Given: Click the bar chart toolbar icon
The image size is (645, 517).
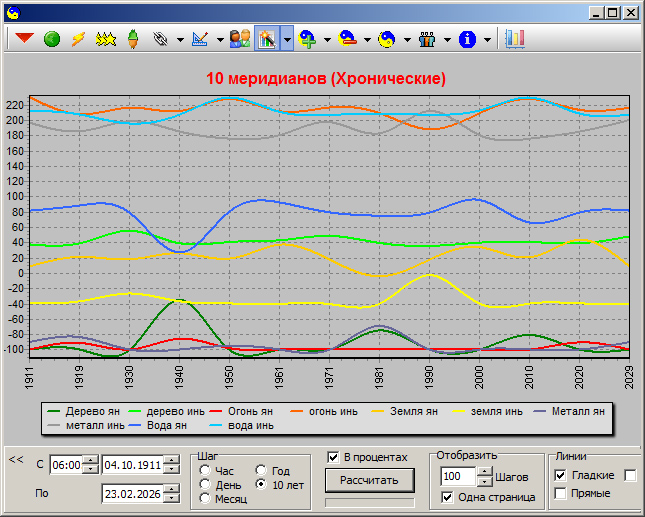Looking at the screenshot, I should coord(514,39).
